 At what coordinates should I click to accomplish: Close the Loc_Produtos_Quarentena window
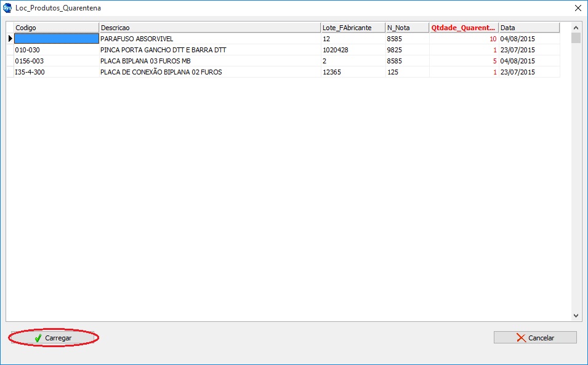click(x=578, y=8)
